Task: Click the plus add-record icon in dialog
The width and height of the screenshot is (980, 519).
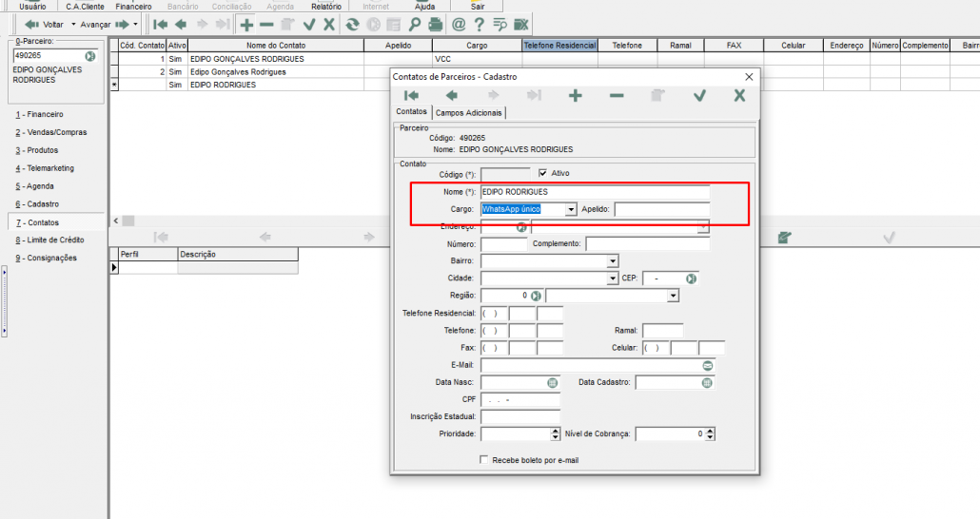Action: coord(575,96)
